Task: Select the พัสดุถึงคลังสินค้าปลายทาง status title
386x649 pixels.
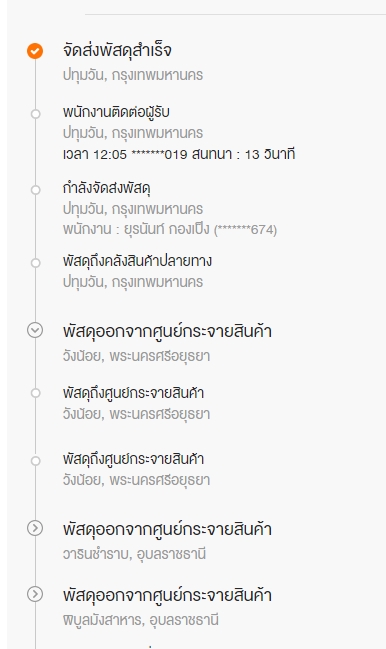Action: tap(137, 261)
